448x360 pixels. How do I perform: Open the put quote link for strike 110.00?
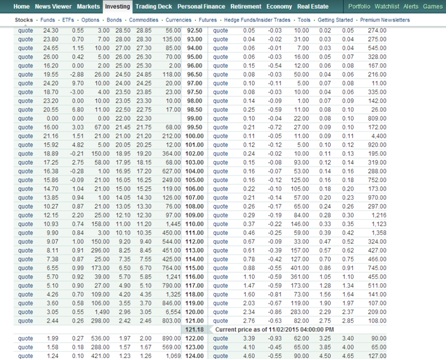tap(220, 224)
